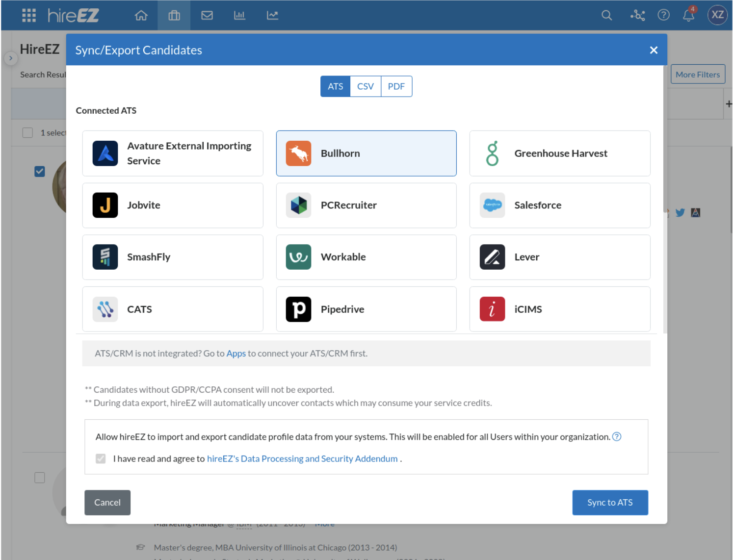Viewport: 733px width, 560px height.
Task: Open the line chart analytics icon
Action: [x=272, y=16]
